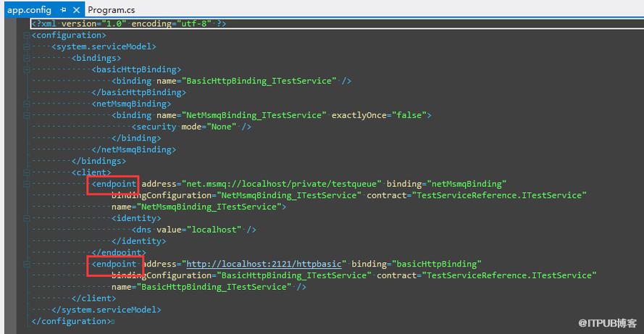Collapse the <bindings> outlining node
Image resolution: width=644 pixels, height=334 pixels.
(x=27, y=59)
